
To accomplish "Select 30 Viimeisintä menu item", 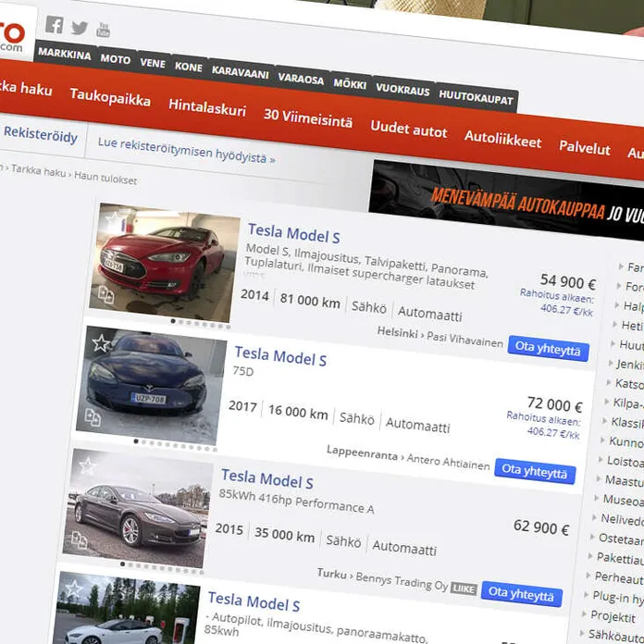I will [x=307, y=118].
